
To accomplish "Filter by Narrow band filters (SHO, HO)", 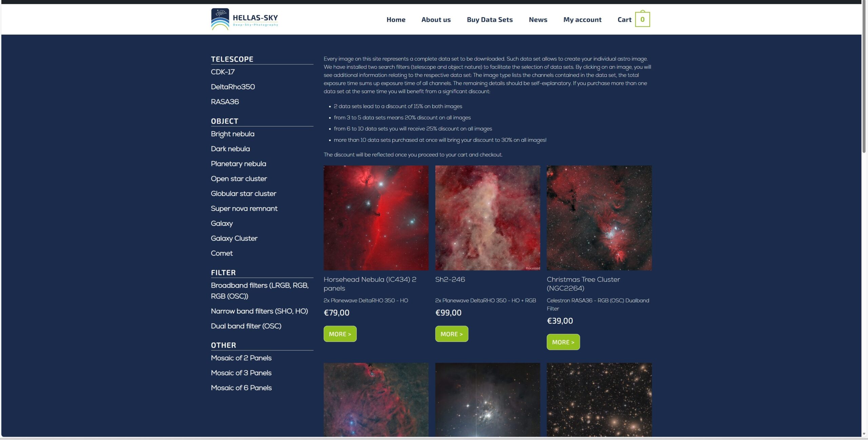I will (x=259, y=311).
